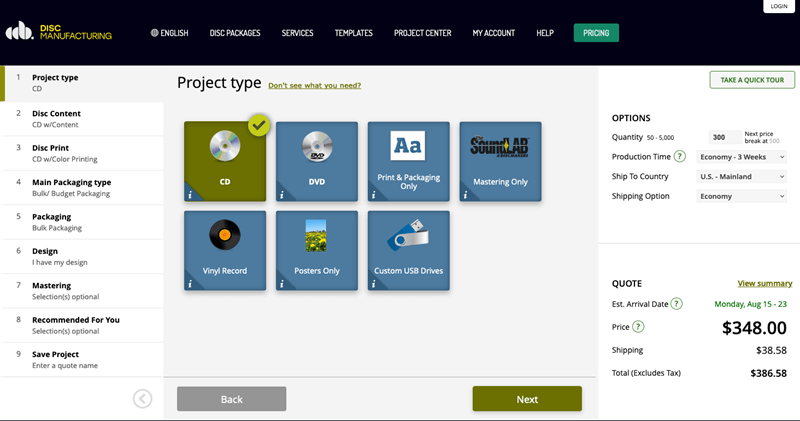Pick the Posters Only project type
Viewport: 800px width, 421px height.
pos(316,249)
